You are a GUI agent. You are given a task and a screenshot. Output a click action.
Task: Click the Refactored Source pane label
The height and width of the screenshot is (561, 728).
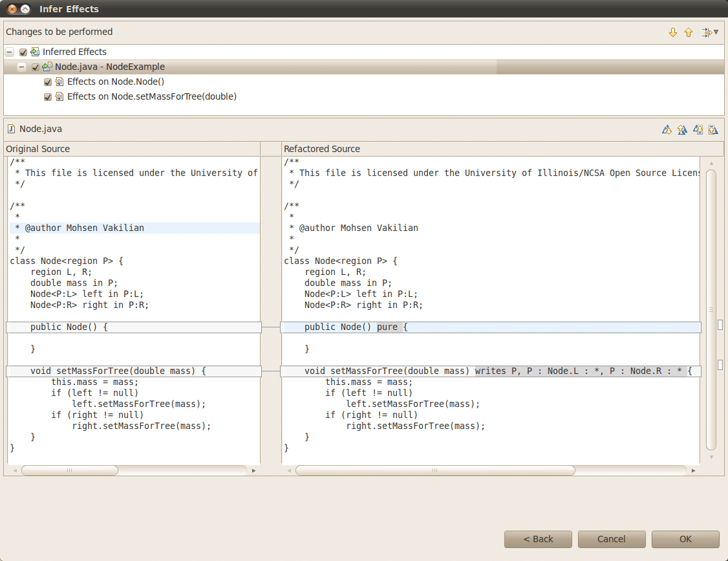pyautogui.click(x=322, y=149)
